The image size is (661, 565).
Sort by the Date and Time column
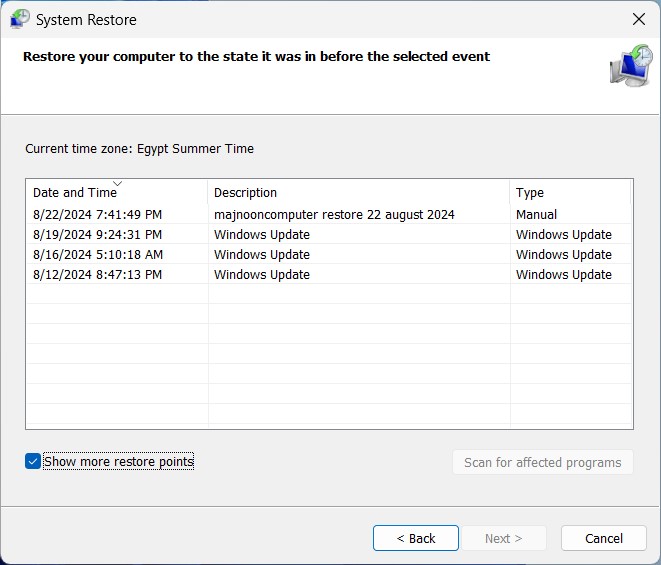(x=75, y=192)
